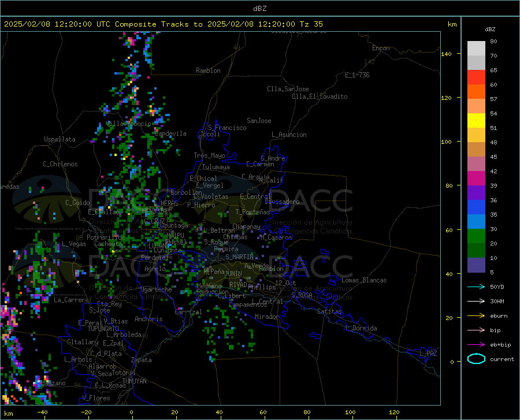
Task: Select the magenta 39-42 dBZ swatch
Action: pos(476,179)
